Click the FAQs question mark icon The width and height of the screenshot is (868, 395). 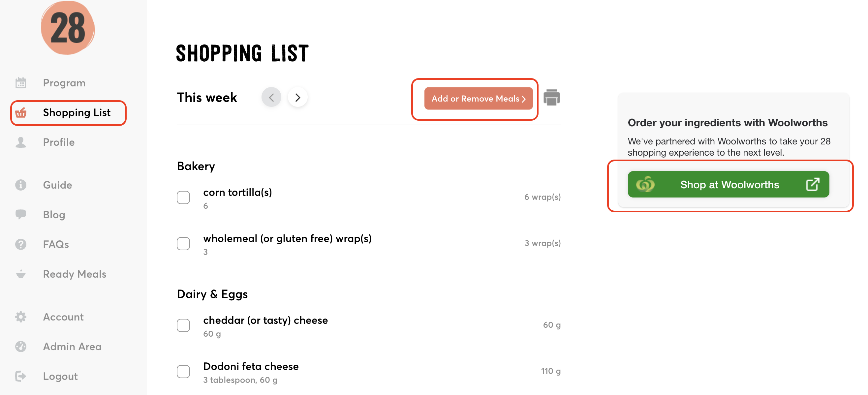click(x=21, y=244)
